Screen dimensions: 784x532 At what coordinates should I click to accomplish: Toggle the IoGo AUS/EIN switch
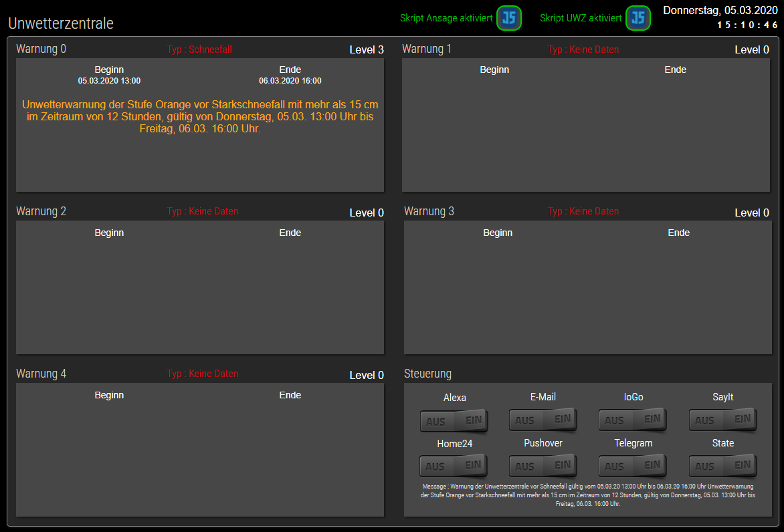pyautogui.click(x=633, y=420)
